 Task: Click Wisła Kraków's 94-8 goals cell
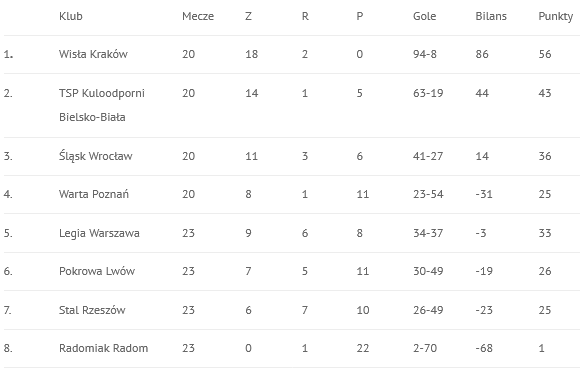point(425,54)
